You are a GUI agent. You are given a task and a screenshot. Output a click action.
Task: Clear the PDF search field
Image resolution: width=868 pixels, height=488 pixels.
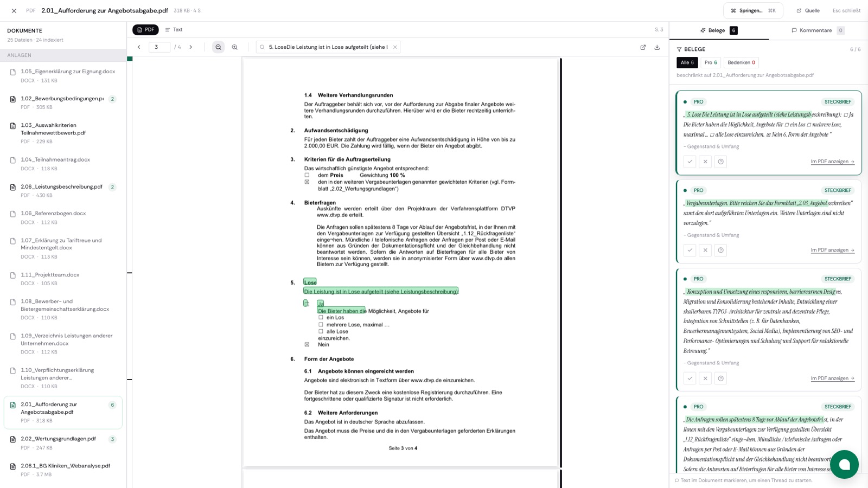[395, 47]
